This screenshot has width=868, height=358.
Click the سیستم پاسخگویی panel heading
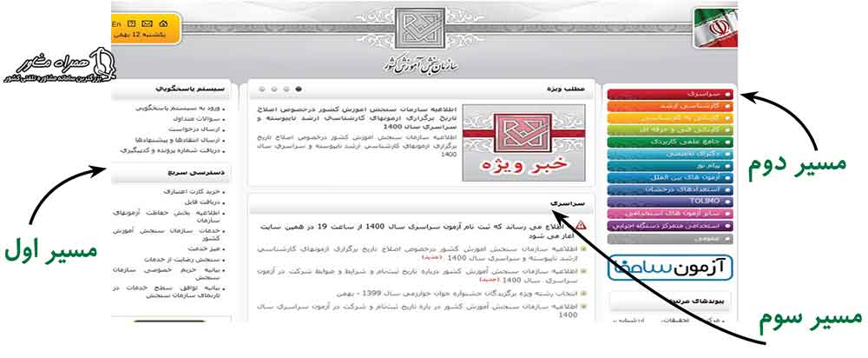coord(191,89)
